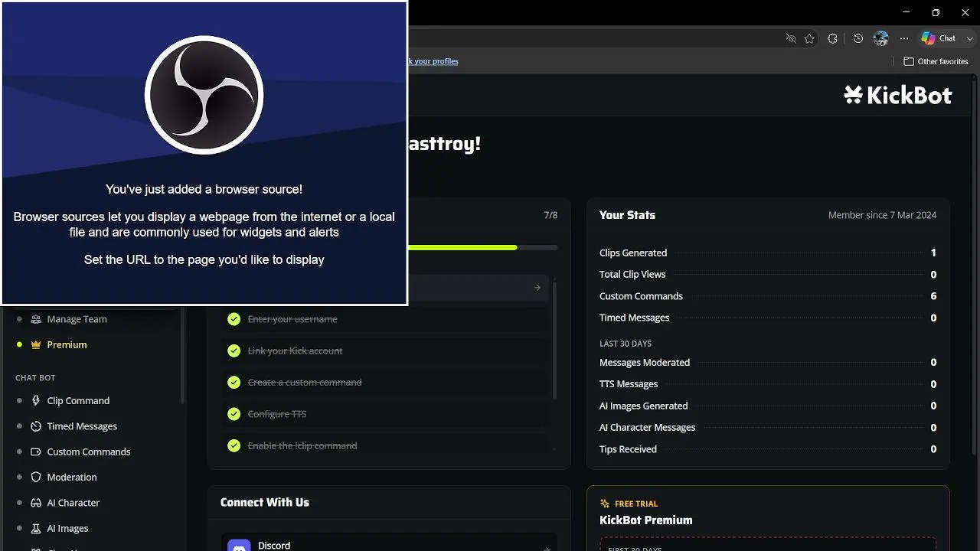Click the 7/8 progress count
Image resolution: width=980 pixels, height=551 pixels.
550,215
